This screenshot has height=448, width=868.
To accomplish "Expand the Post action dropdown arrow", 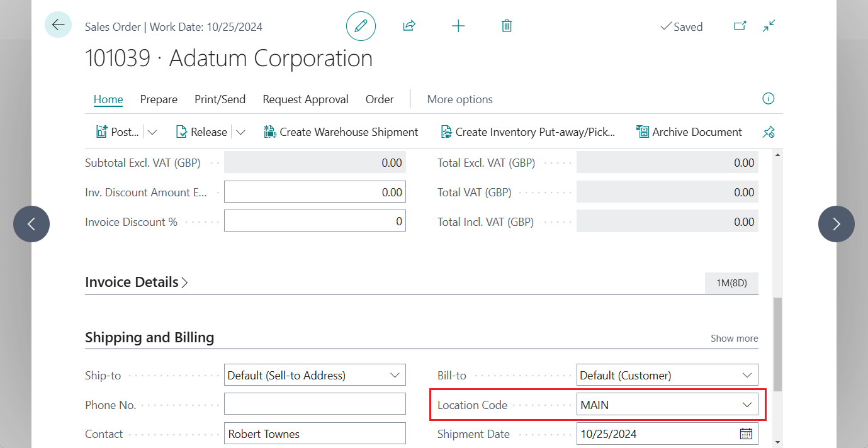I will point(152,132).
